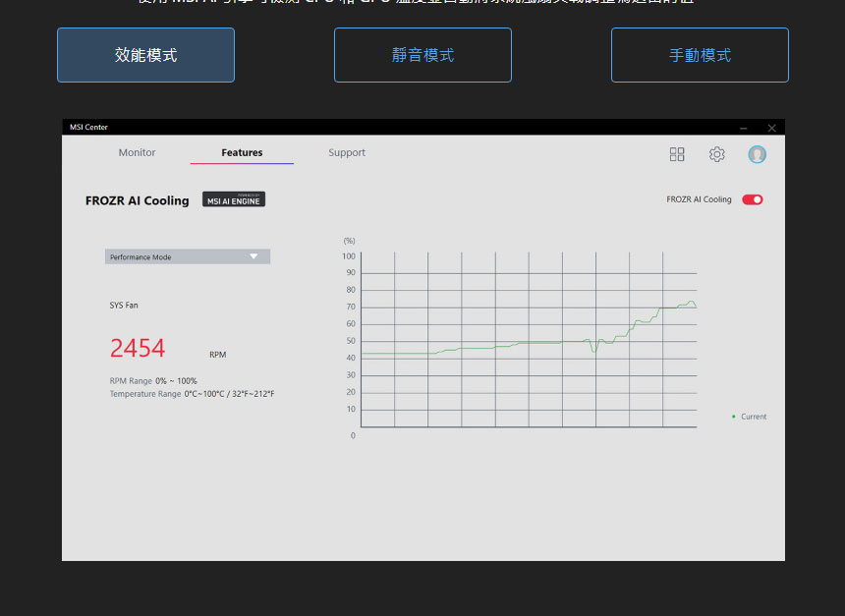Click the MSI AI ENGINE badge
Image resolution: width=845 pixels, height=616 pixels.
[234, 199]
